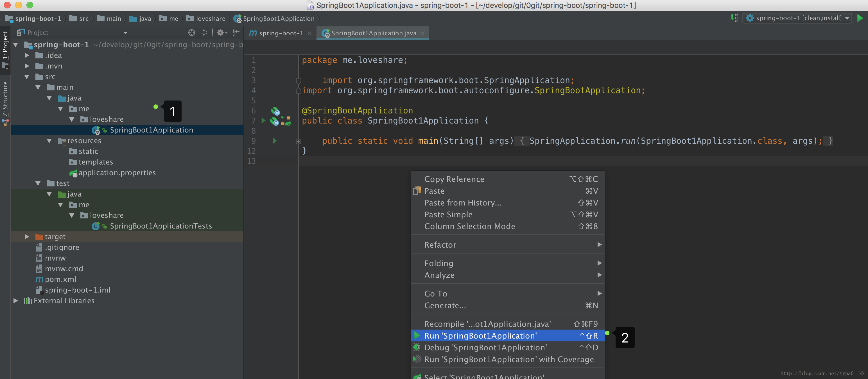
Task: Click run gutter arrow beside main method
Action: click(x=275, y=141)
